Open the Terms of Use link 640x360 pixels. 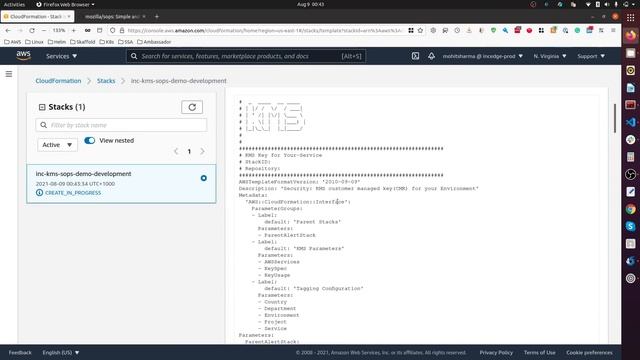[x=540, y=352]
